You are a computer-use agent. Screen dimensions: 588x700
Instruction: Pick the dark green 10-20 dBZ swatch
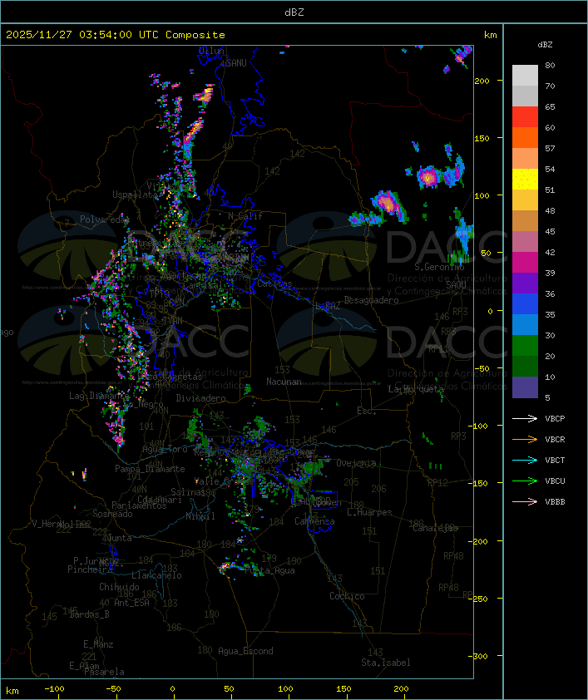(x=525, y=367)
